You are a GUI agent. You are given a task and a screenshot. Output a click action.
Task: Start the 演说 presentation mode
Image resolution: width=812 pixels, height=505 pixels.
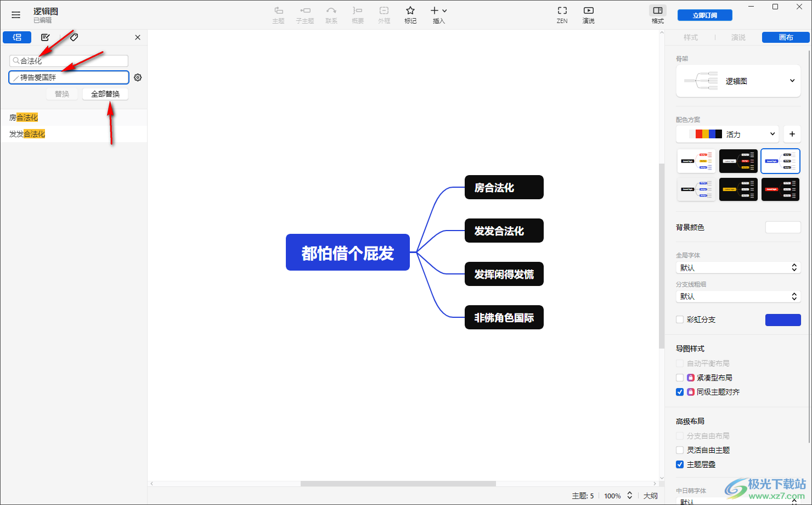point(589,15)
